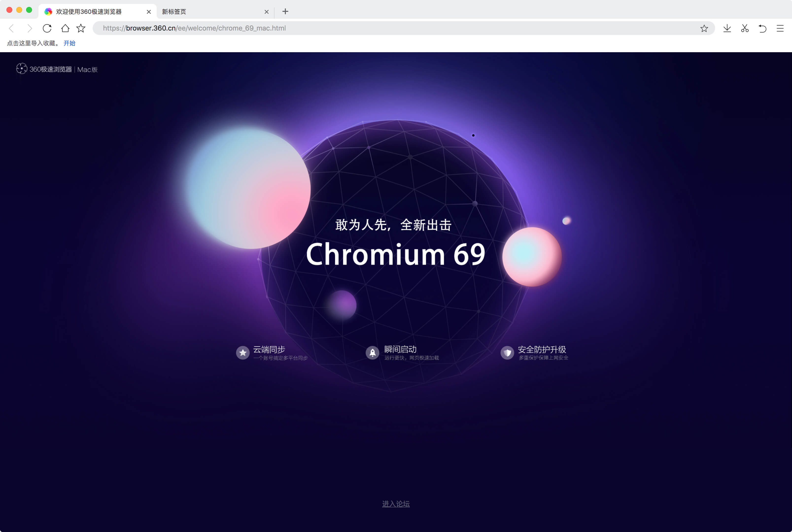The height and width of the screenshot is (532, 792).
Task: Click the Chromium 69 headline
Action: [396, 254]
